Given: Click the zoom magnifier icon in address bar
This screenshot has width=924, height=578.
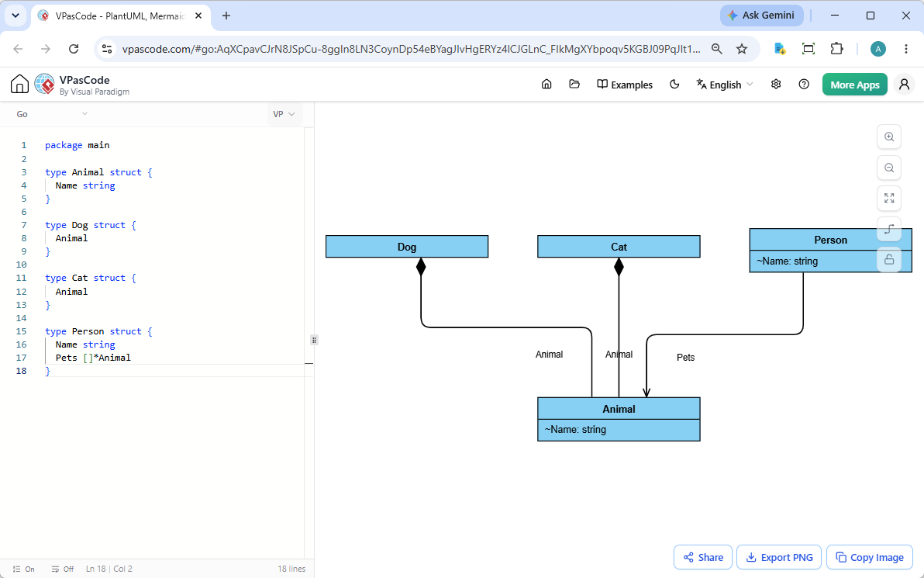Looking at the screenshot, I should tap(716, 49).
